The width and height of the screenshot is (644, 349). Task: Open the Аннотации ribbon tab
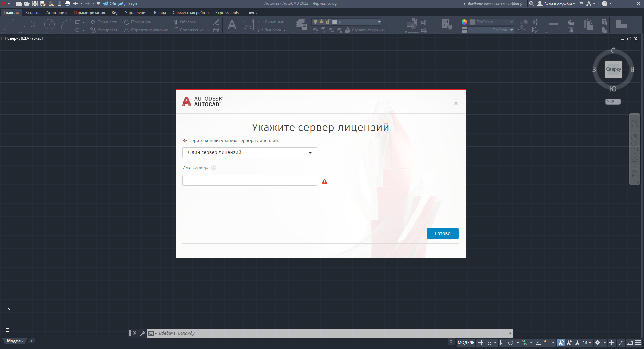[x=56, y=13]
